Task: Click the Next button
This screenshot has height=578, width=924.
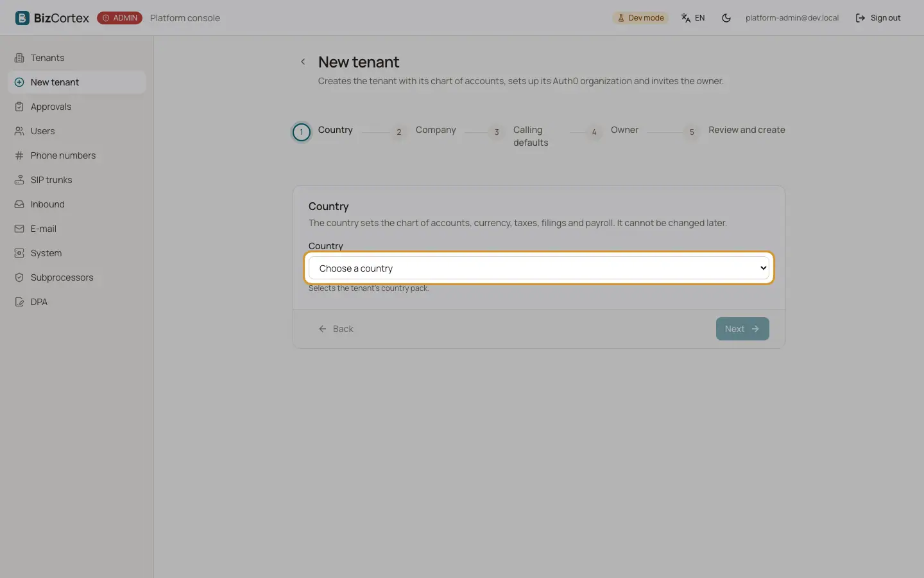Action: click(x=742, y=329)
